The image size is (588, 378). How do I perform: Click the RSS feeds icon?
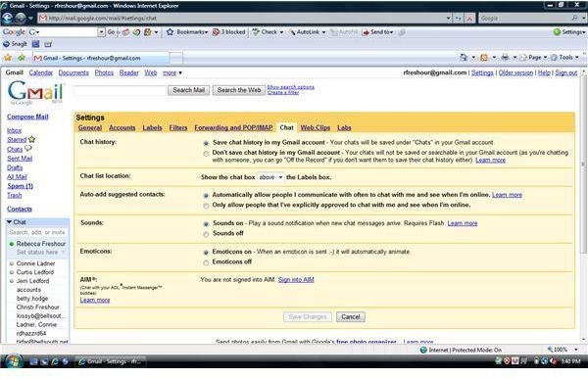click(x=484, y=58)
